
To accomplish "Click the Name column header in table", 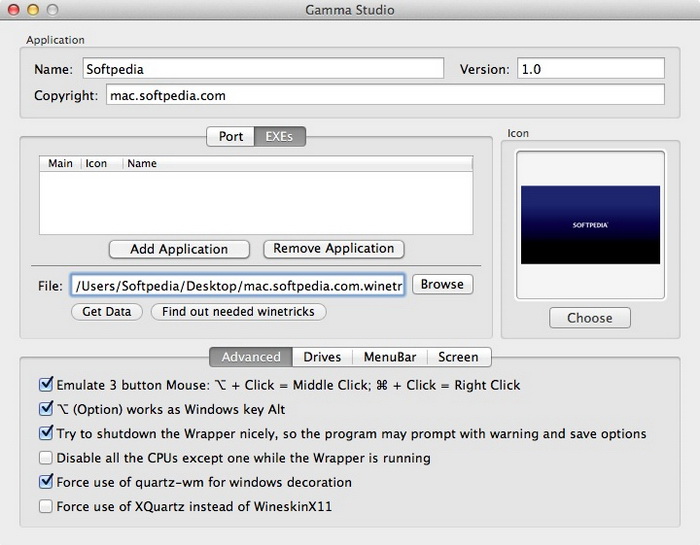I will coord(297,163).
